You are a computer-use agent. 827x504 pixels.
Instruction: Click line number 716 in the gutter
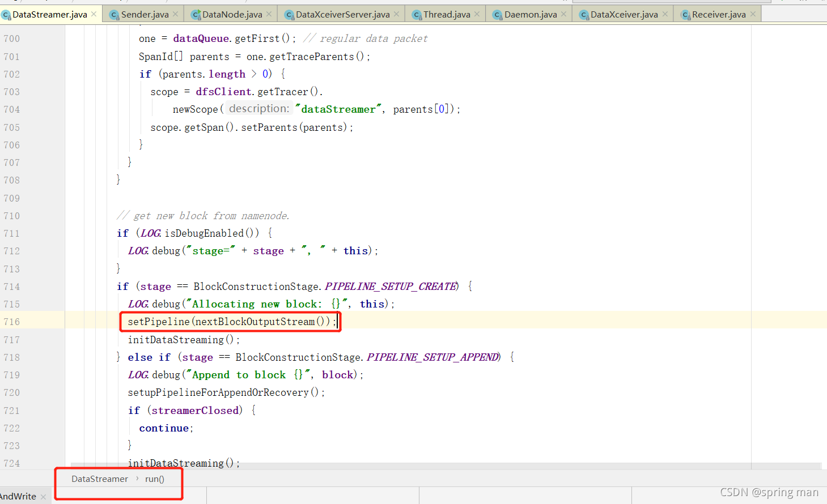pos(12,322)
